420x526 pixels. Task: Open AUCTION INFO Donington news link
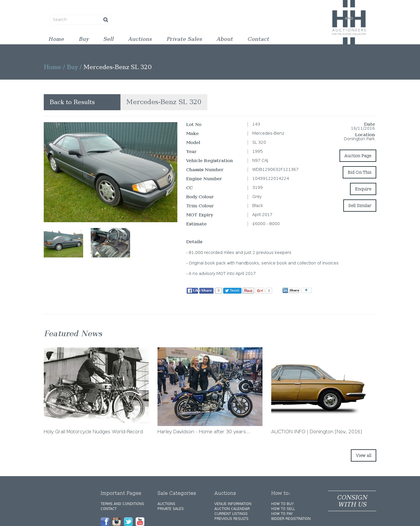[x=316, y=432]
